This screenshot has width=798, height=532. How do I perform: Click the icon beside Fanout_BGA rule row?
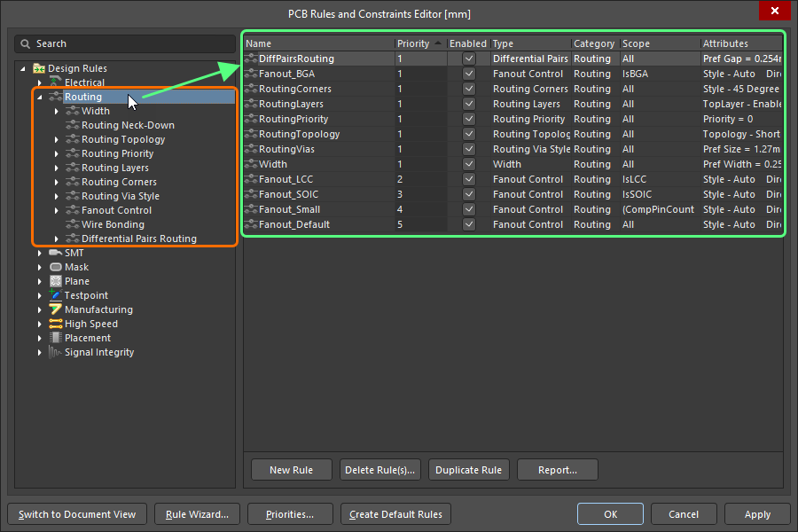[x=251, y=74]
